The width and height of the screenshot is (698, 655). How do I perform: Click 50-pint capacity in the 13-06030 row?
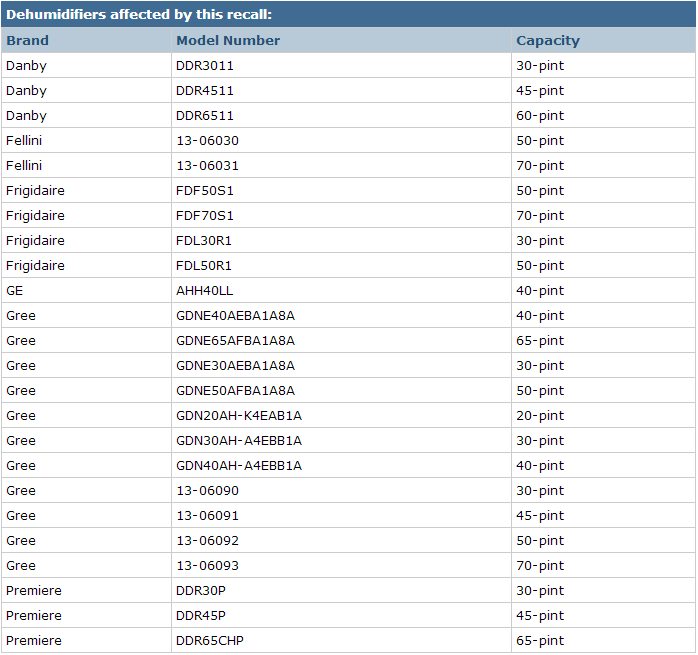point(540,141)
